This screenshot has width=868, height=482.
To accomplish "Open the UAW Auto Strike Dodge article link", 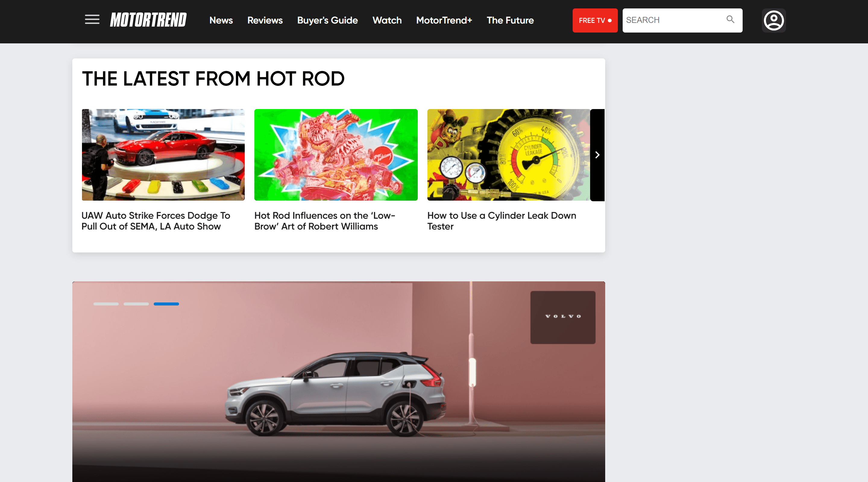I will [x=156, y=221].
